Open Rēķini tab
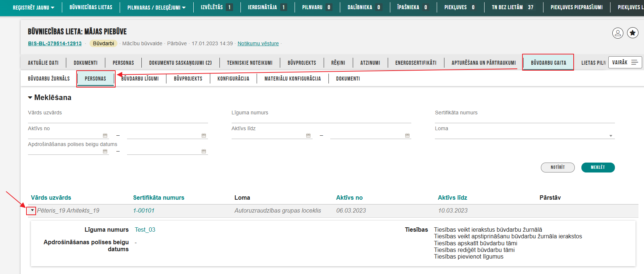This screenshot has width=644, height=274. point(338,63)
